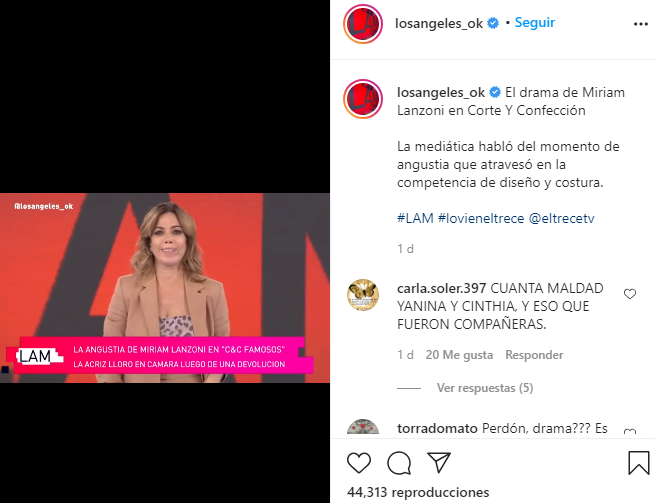Reply to carla.soler.397 with Responder
The height and width of the screenshot is (503, 655).
[x=534, y=355]
